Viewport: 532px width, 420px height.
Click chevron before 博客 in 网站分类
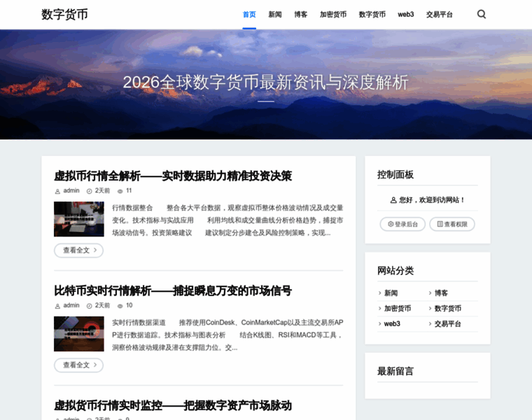click(430, 293)
